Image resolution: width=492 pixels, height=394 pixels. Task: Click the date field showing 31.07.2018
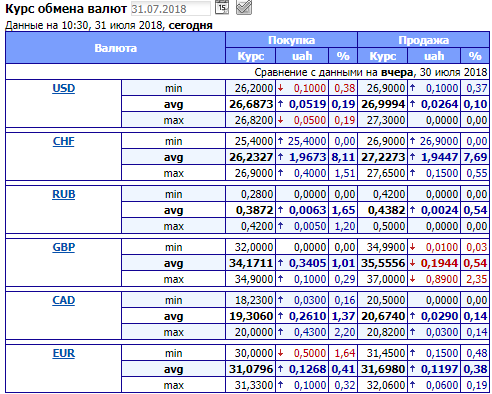click(171, 9)
